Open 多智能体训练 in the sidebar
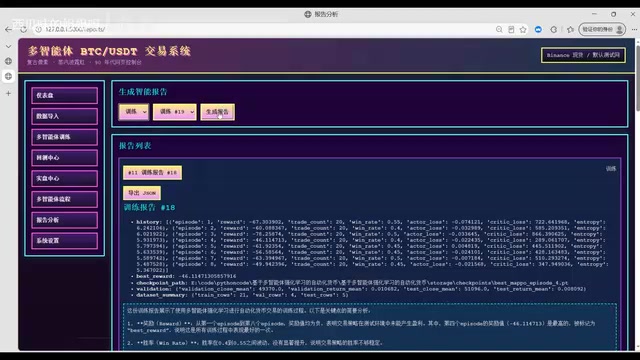The width and height of the screenshot is (640, 360). (64, 137)
